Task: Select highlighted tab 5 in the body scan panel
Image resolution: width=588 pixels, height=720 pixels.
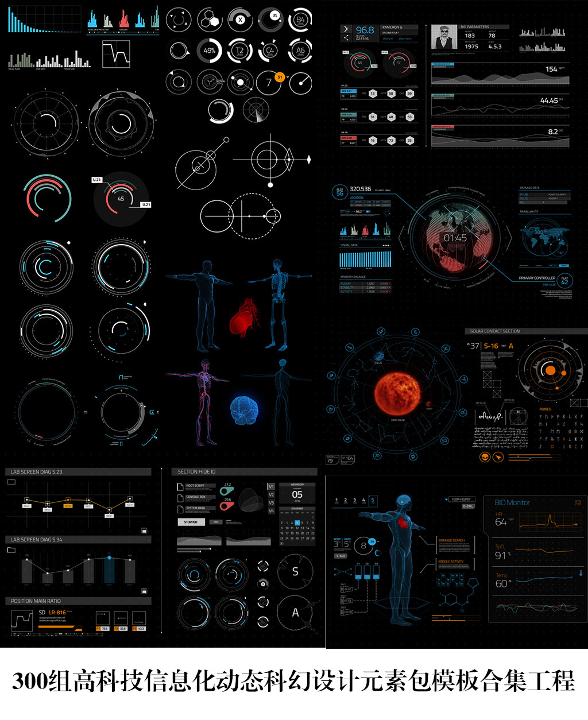Action: [x=373, y=501]
